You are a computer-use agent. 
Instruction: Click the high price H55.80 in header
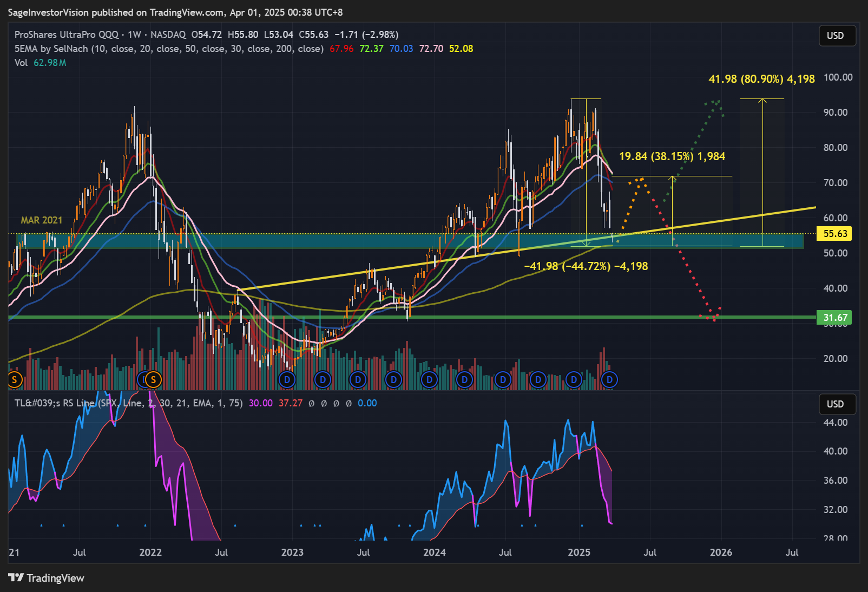(242, 35)
